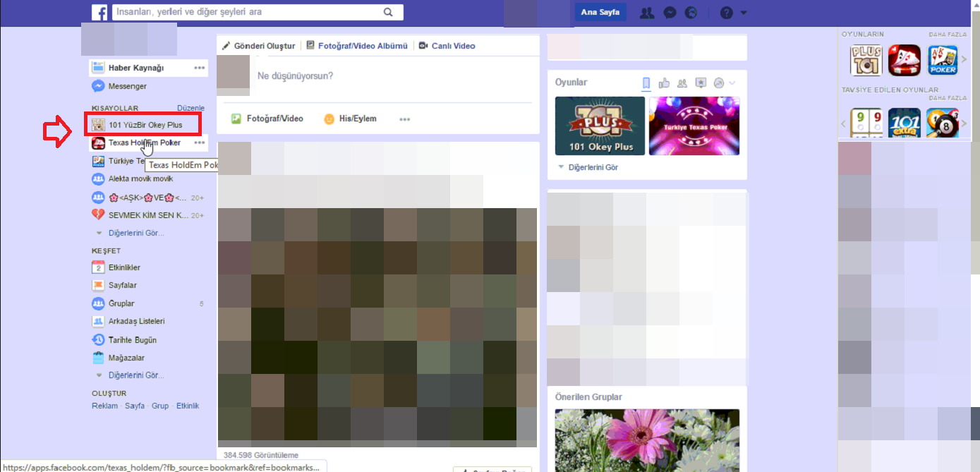Screen dimensions: 980x472
Task: Click Reklam create link
Action: [x=105, y=406]
